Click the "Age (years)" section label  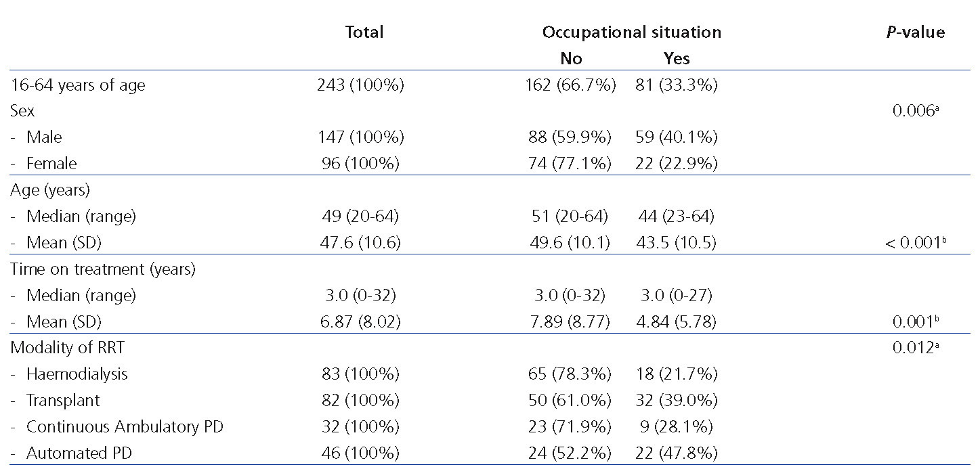click(50, 190)
